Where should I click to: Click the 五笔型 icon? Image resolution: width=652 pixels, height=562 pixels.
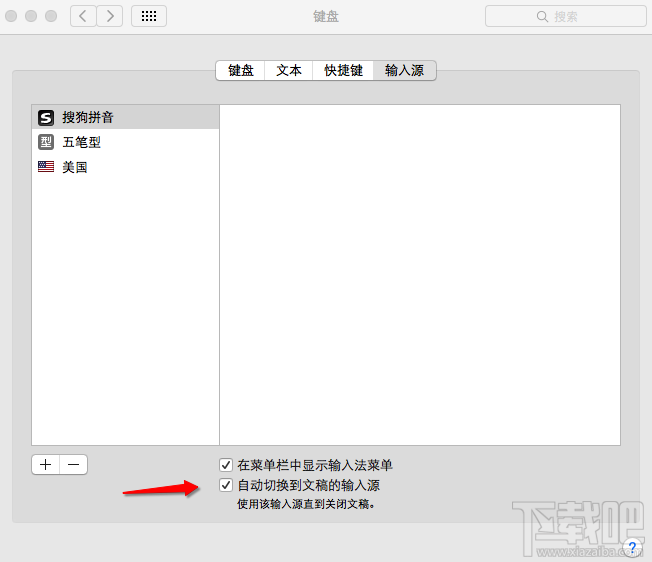[46, 142]
